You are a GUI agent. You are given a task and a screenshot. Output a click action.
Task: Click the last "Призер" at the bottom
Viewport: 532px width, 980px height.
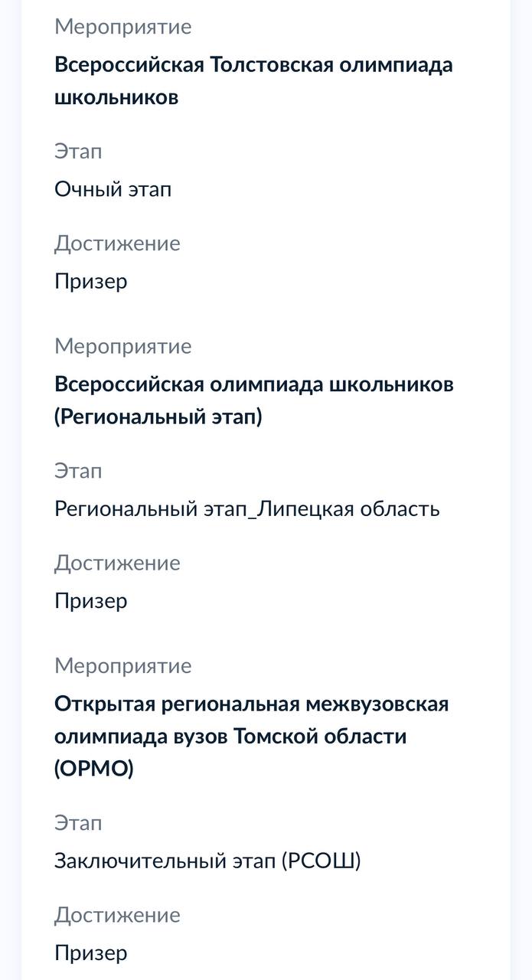tap(90, 952)
